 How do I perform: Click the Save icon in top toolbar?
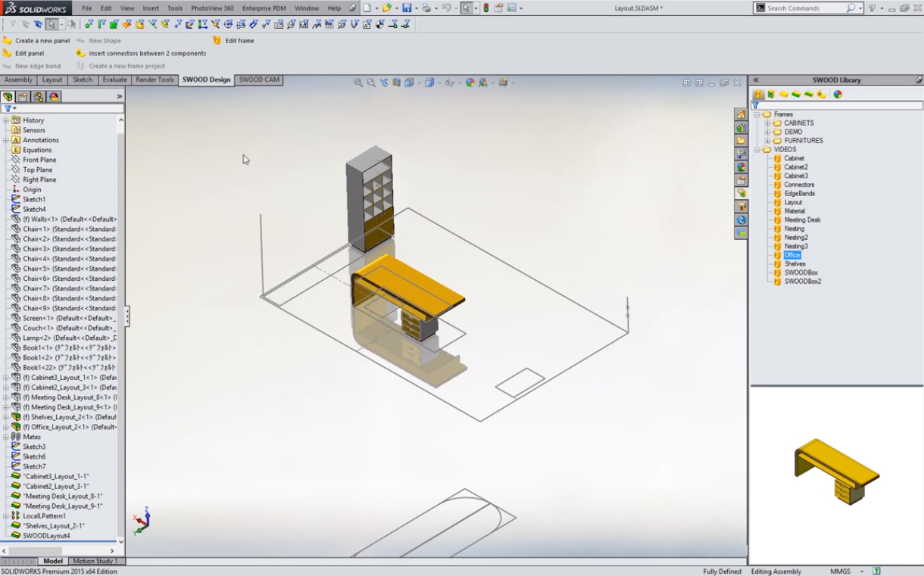coord(407,8)
